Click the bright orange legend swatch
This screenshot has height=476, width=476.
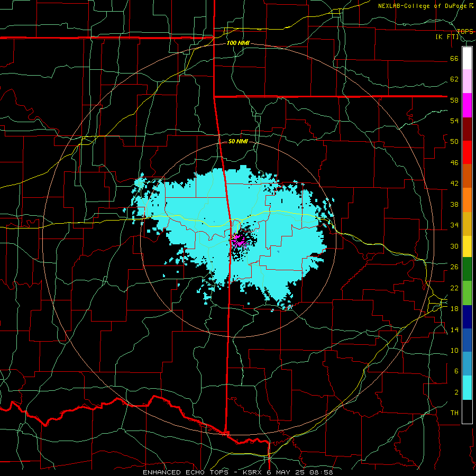pos(467,200)
